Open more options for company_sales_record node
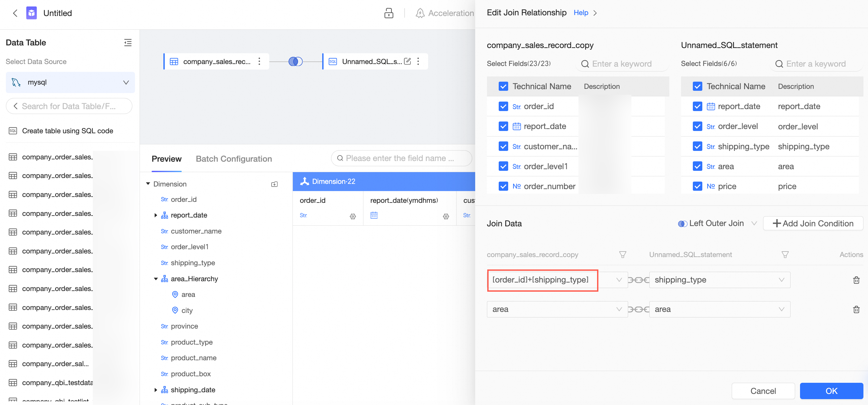The image size is (868, 405). pos(259,61)
